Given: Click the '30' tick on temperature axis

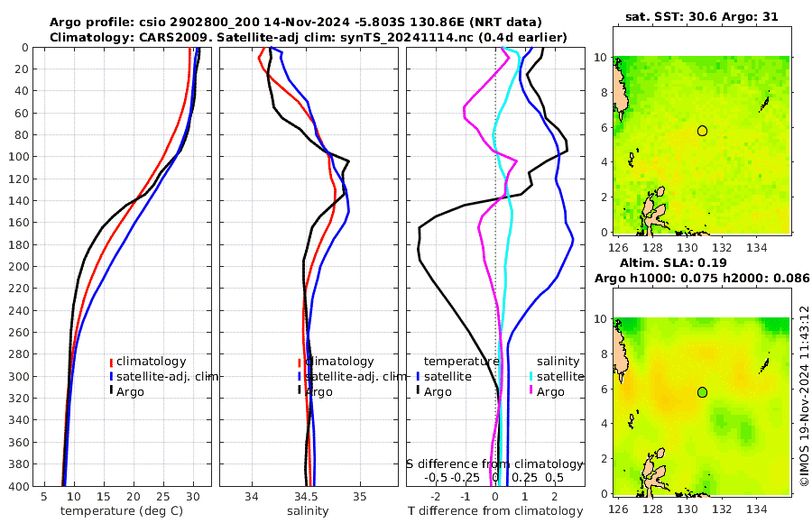Looking at the screenshot, I should tap(193, 497).
